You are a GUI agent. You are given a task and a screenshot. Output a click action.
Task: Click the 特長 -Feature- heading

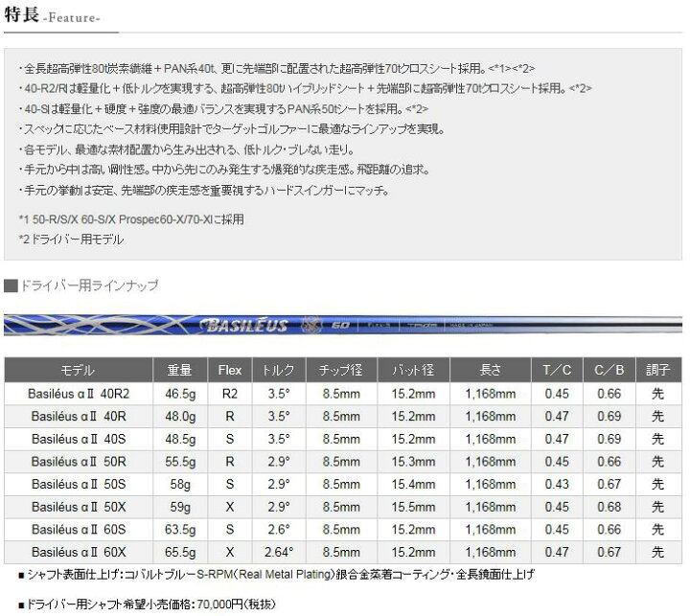coord(53,15)
